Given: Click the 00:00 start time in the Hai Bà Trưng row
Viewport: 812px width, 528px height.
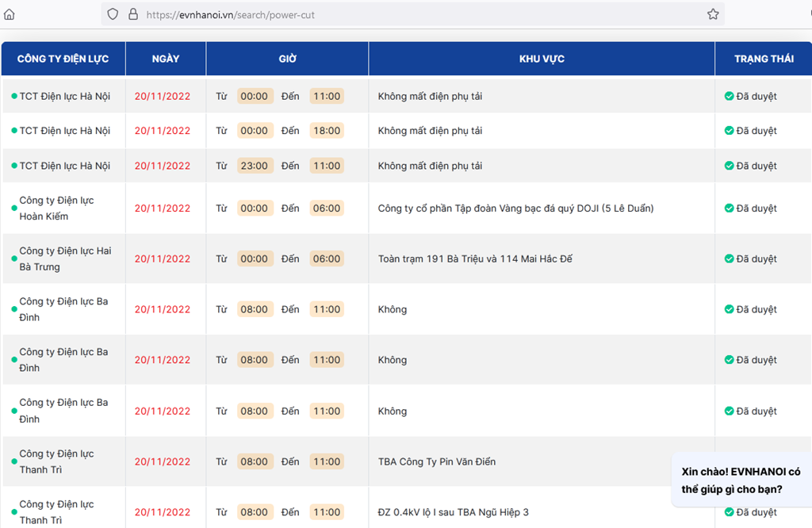Looking at the screenshot, I should click(255, 258).
